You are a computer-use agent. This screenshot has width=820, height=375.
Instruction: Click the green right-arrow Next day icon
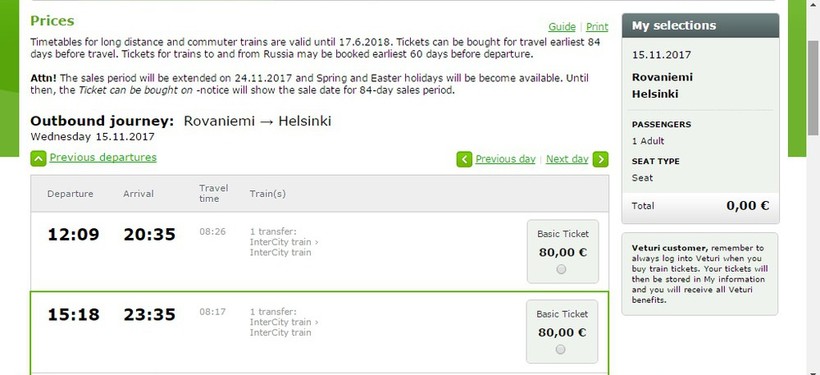tap(601, 159)
